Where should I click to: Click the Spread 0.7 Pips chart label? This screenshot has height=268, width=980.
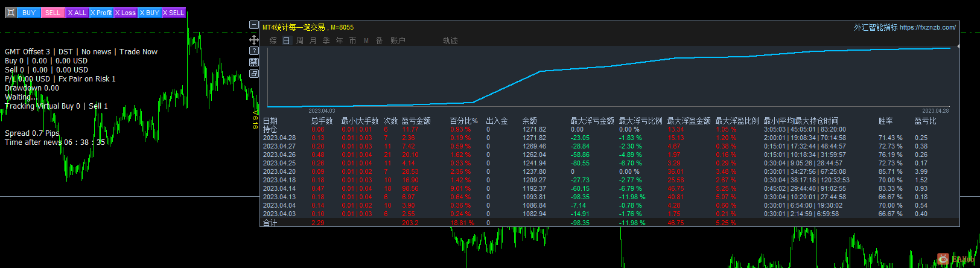32,133
